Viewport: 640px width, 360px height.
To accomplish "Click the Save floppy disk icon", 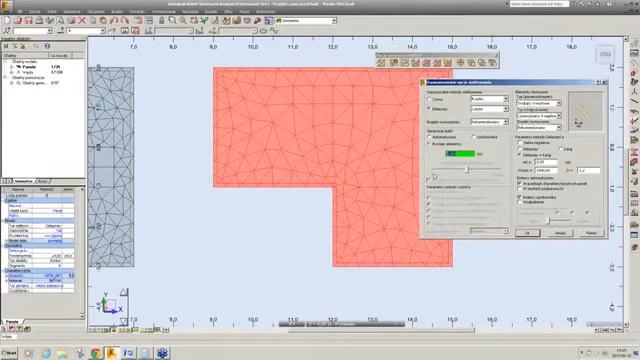I will coord(29,20).
